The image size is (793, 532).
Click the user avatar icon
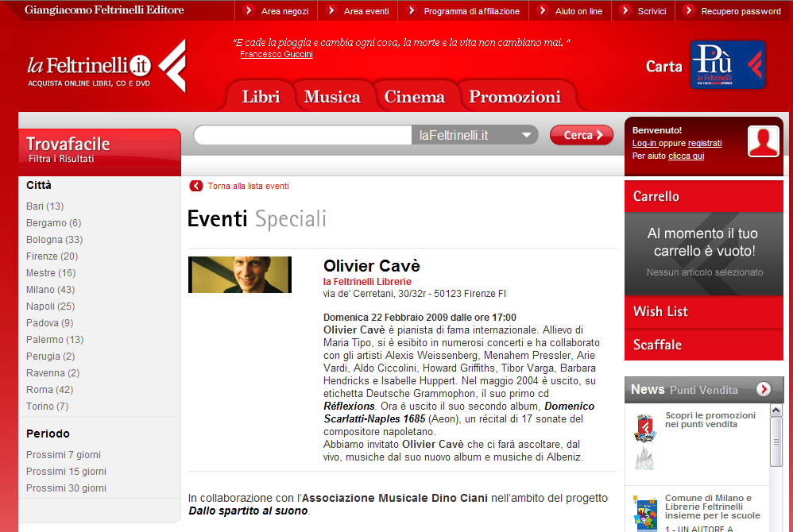click(x=763, y=141)
